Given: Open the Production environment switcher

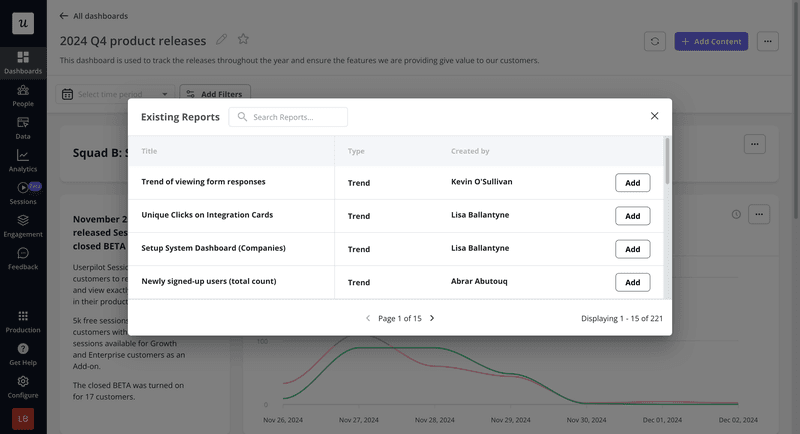Looking at the screenshot, I should pos(22,320).
